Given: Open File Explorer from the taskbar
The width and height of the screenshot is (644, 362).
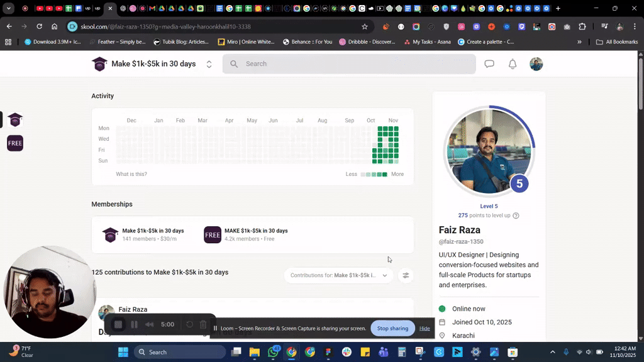Looking at the screenshot, I should (255, 352).
